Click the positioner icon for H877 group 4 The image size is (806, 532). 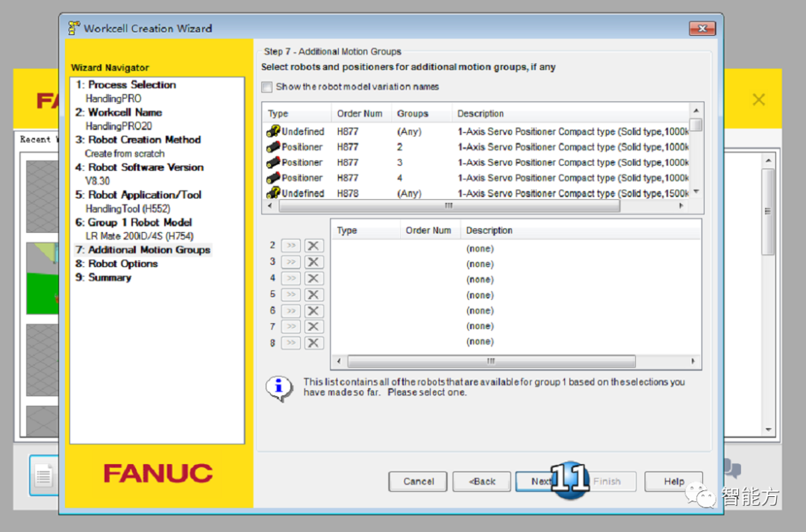(x=273, y=178)
